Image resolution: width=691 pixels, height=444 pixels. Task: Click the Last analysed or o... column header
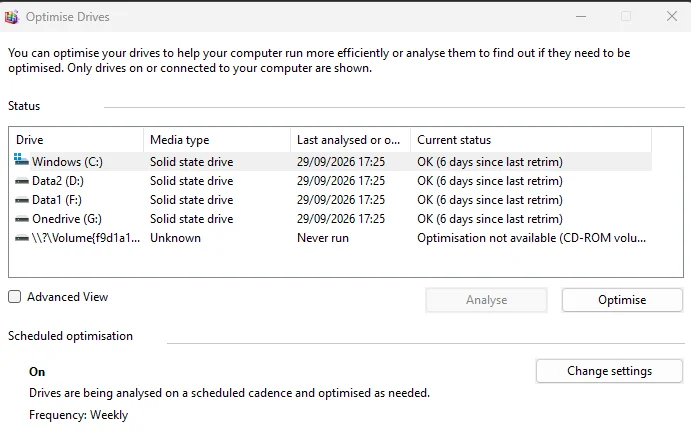click(348, 140)
